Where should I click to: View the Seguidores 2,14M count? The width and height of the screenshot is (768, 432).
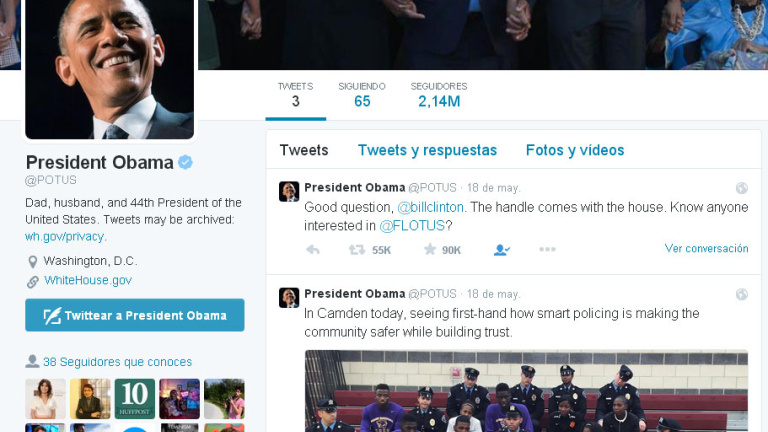pyautogui.click(x=439, y=96)
